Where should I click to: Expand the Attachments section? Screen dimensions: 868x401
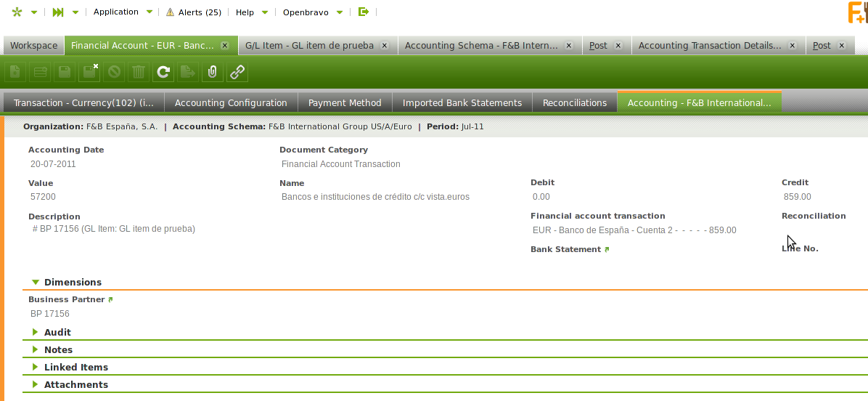pyautogui.click(x=36, y=384)
